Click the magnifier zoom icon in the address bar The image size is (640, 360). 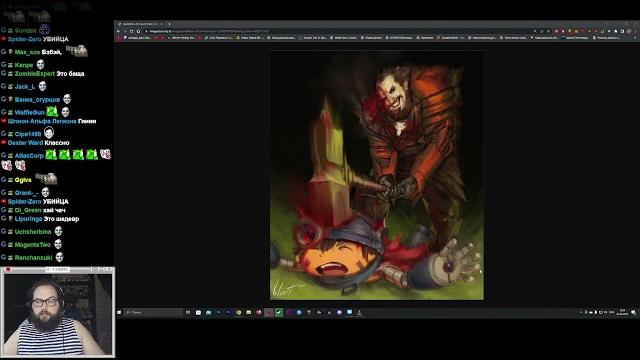coord(535,31)
